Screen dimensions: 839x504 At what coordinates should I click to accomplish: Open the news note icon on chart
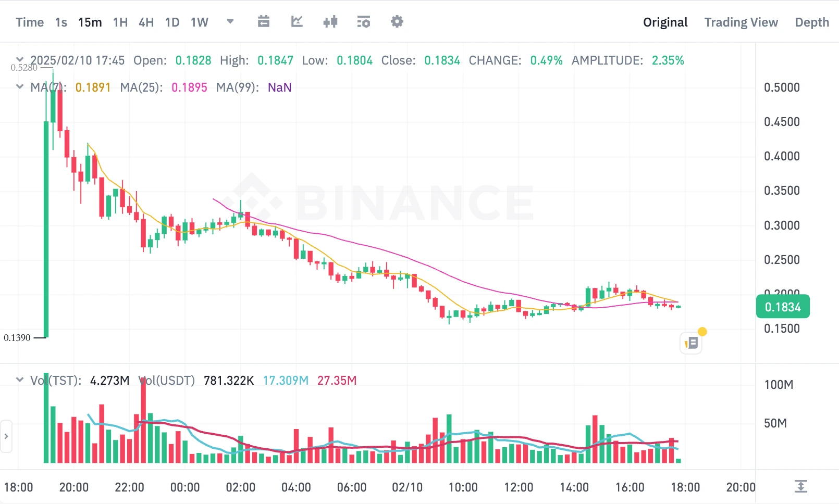(692, 343)
